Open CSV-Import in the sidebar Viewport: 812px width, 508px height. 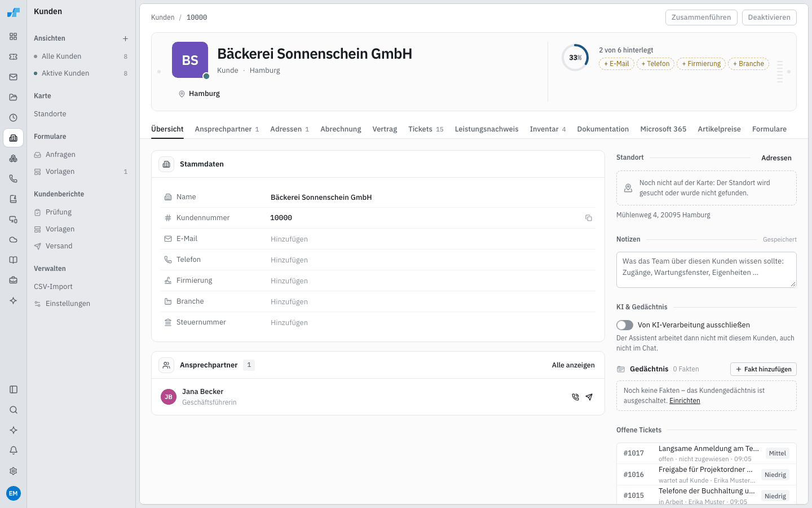coord(81,287)
